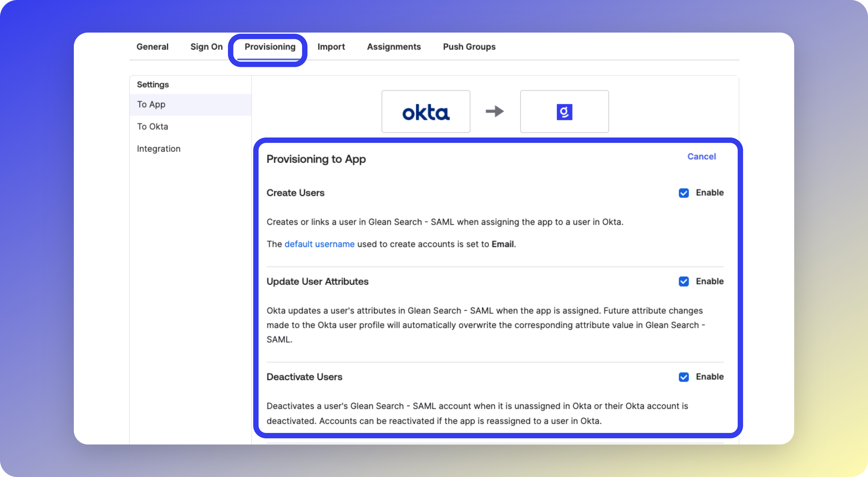The width and height of the screenshot is (868, 477).
Task: Toggle Update User Attributes Enable checkbox
Action: [x=683, y=282]
